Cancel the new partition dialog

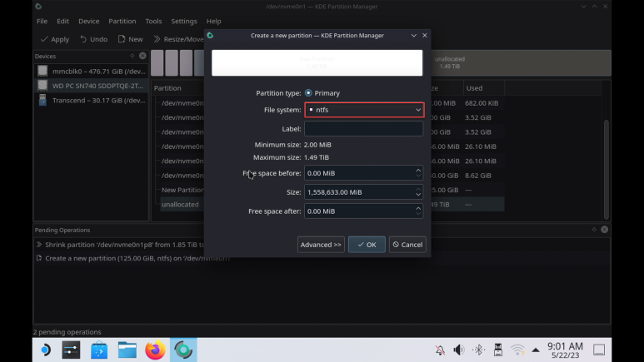[x=407, y=245]
